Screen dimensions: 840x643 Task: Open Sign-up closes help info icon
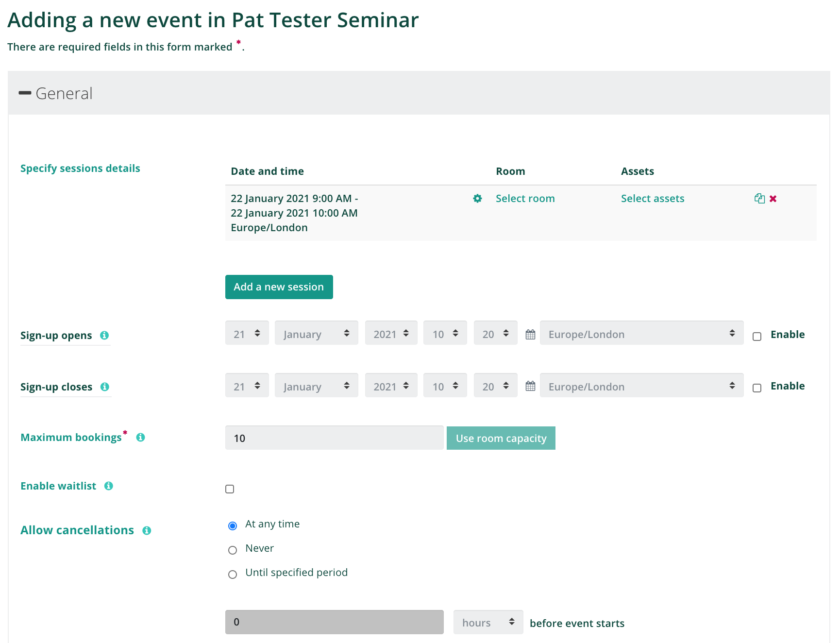[105, 387]
